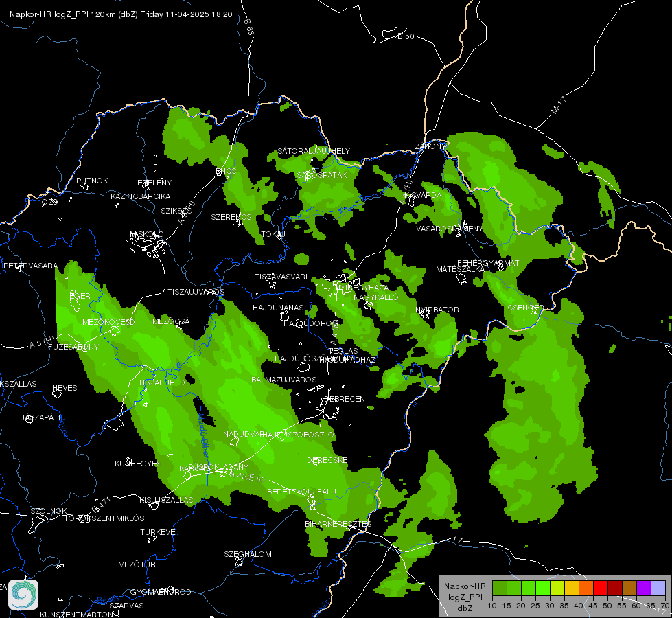
Task: Click the EDELENY town label
Action: [x=154, y=182]
